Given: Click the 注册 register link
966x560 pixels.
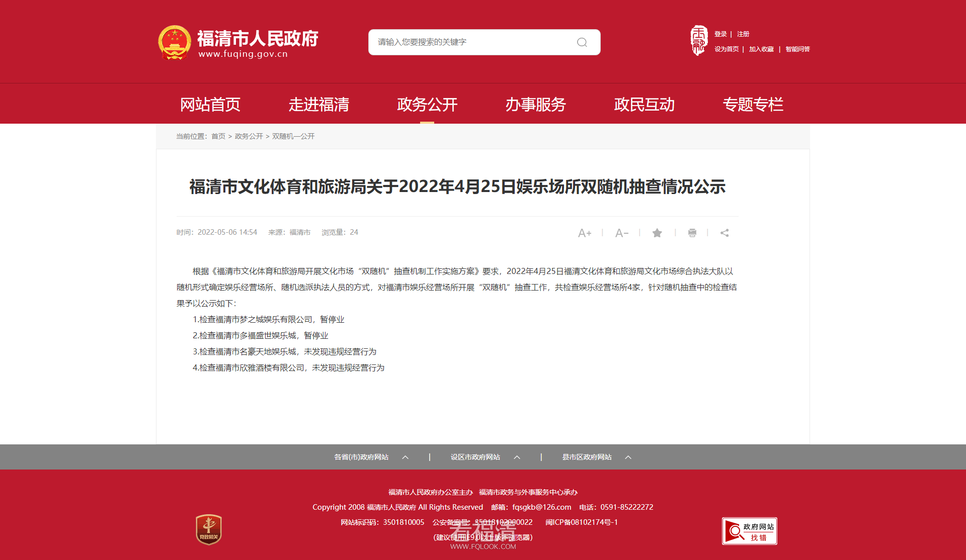Looking at the screenshot, I should point(743,34).
